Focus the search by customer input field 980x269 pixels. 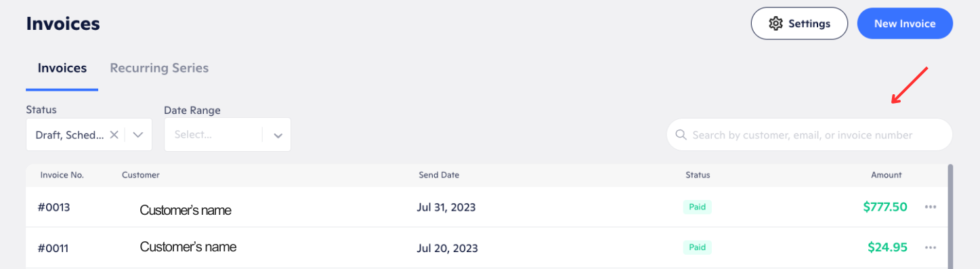pos(809,135)
